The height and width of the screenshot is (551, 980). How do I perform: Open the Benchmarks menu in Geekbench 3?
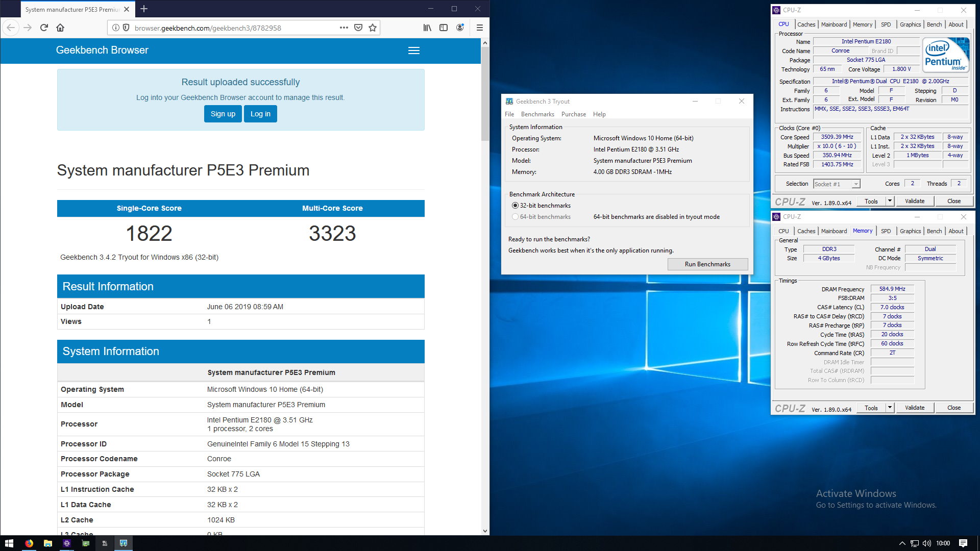pyautogui.click(x=537, y=114)
